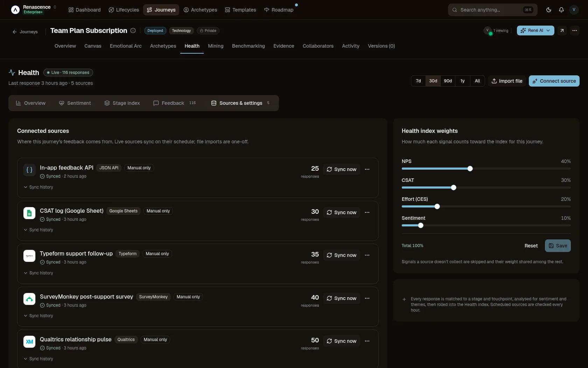Open René AI dropdown
Image resolution: width=588 pixels, height=368 pixels.
pos(535,30)
